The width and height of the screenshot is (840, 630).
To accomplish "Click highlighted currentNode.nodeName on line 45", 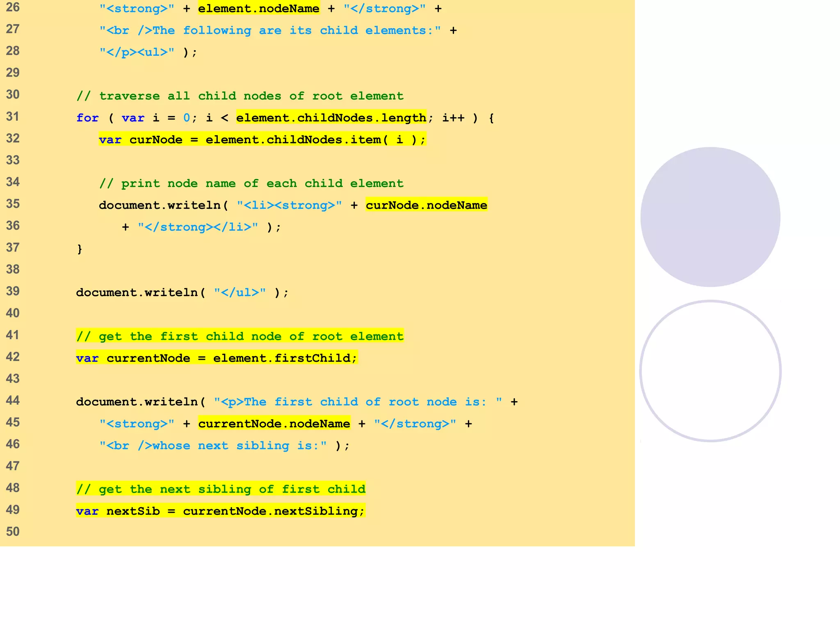I will (x=274, y=423).
